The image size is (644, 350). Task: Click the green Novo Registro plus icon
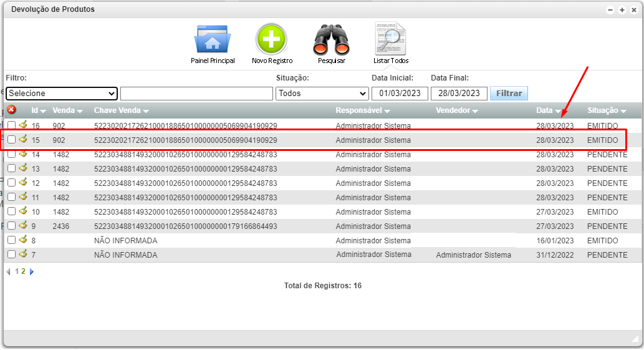271,39
